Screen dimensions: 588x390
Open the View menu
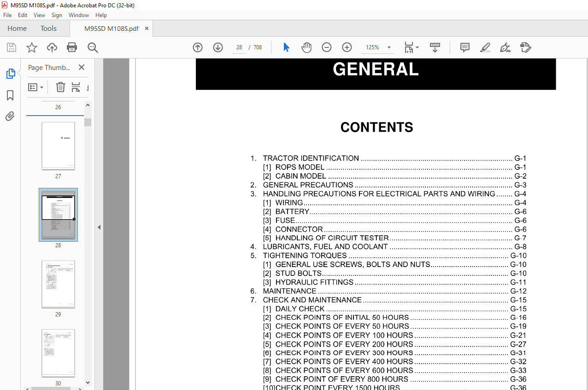pos(40,15)
